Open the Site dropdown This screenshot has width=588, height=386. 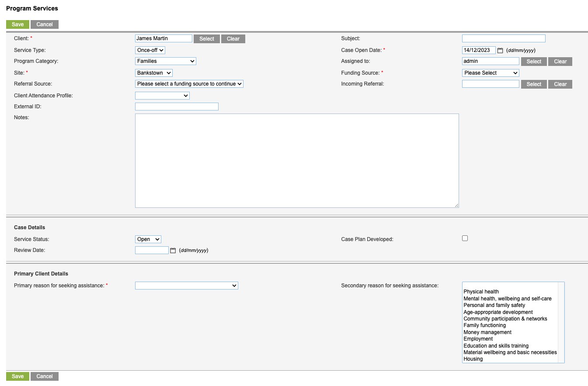tap(153, 72)
